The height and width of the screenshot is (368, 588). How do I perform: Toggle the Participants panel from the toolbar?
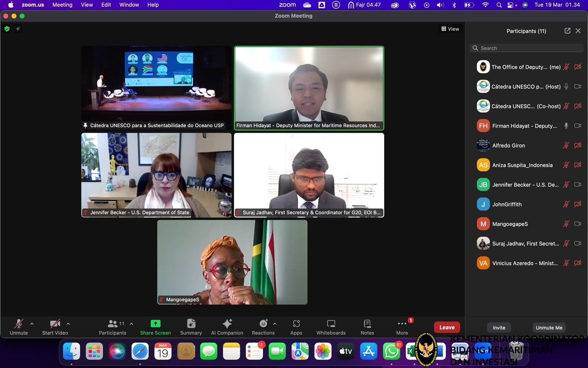click(112, 327)
